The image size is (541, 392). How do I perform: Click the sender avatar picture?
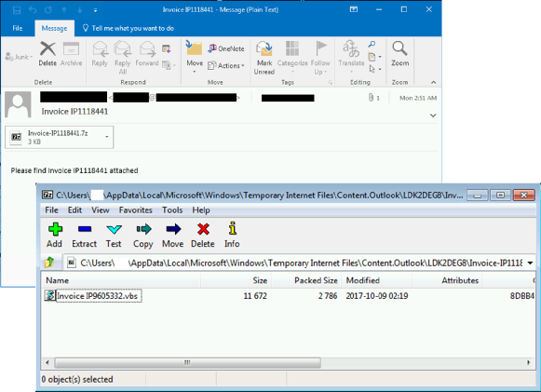(18, 104)
